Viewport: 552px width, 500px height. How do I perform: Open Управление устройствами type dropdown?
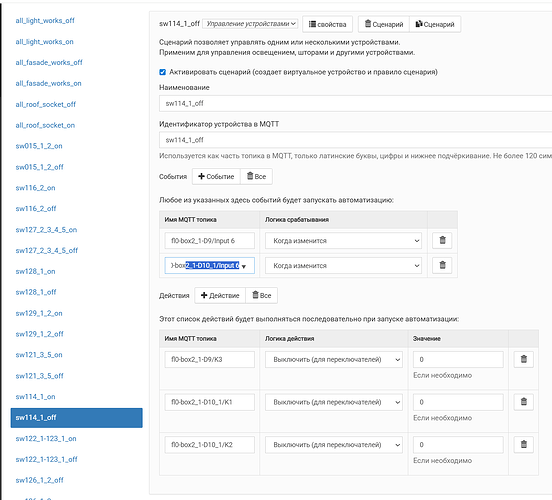click(250, 24)
